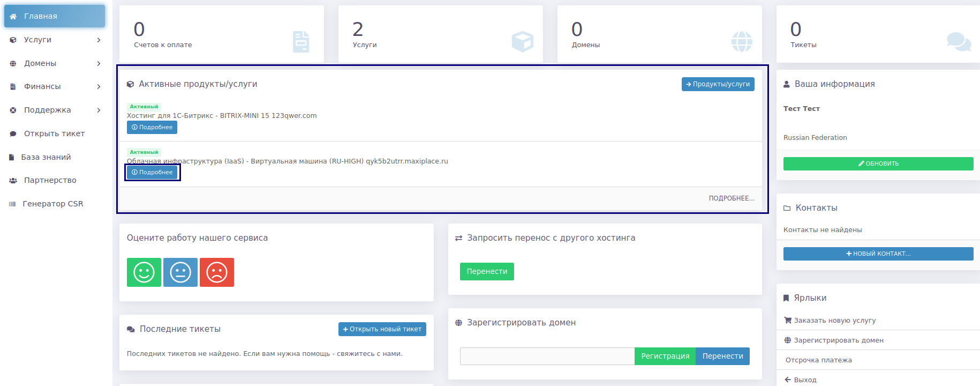Click the file icon beside База знаний
Viewport: 980px width, 386px height.
(12, 157)
